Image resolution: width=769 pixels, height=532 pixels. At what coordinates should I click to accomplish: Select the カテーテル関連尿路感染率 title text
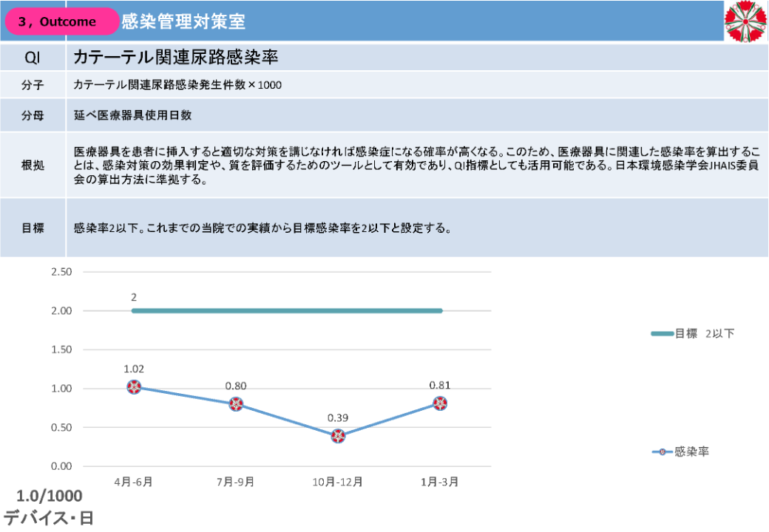coord(175,57)
